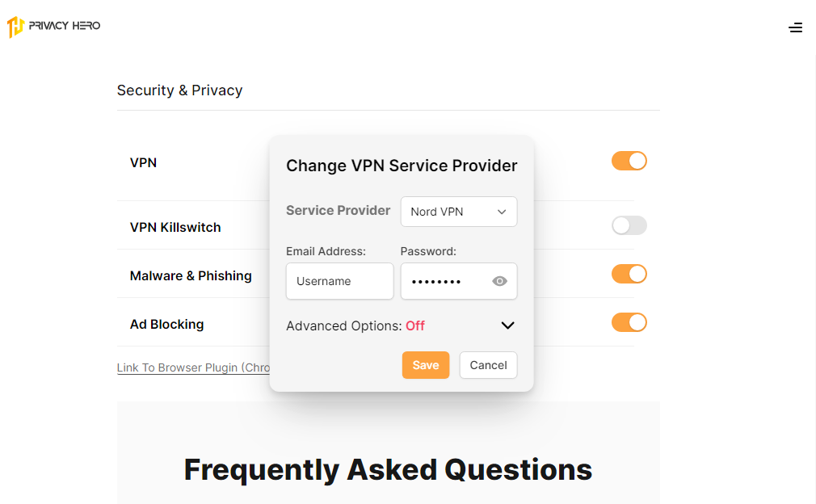This screenshot has height=504, width=816.
Task: Click the red Off label beside Advanced Options
Action: [414, 325]
